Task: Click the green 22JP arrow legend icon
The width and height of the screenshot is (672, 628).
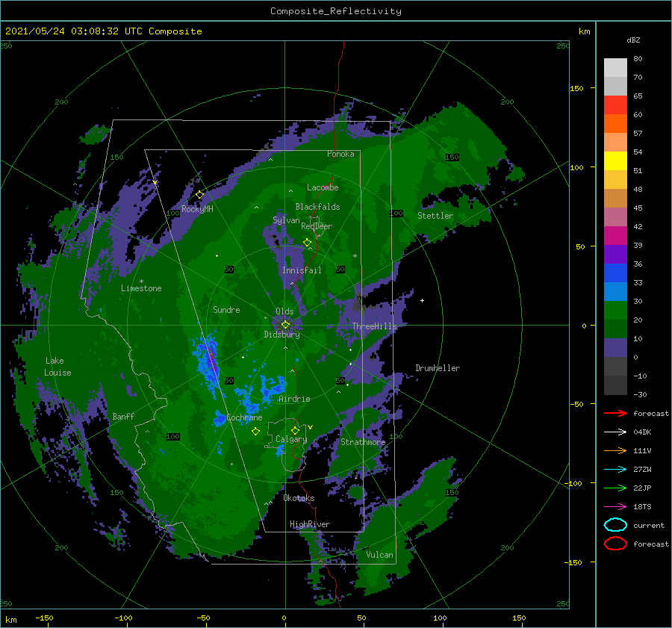Action: pos(615,488)
